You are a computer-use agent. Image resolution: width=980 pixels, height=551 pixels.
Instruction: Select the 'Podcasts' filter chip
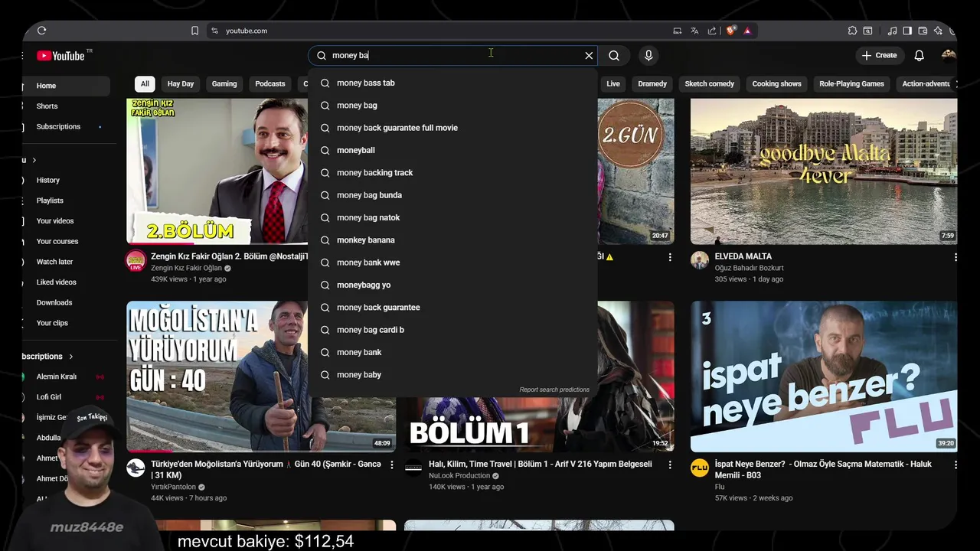tap(270, 83)
